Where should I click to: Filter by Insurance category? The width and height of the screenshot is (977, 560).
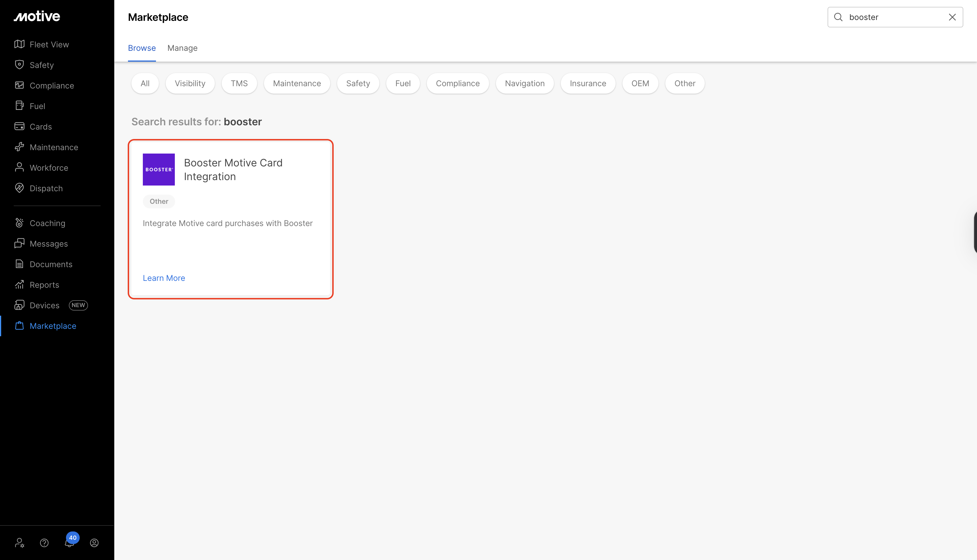[588, 83]
